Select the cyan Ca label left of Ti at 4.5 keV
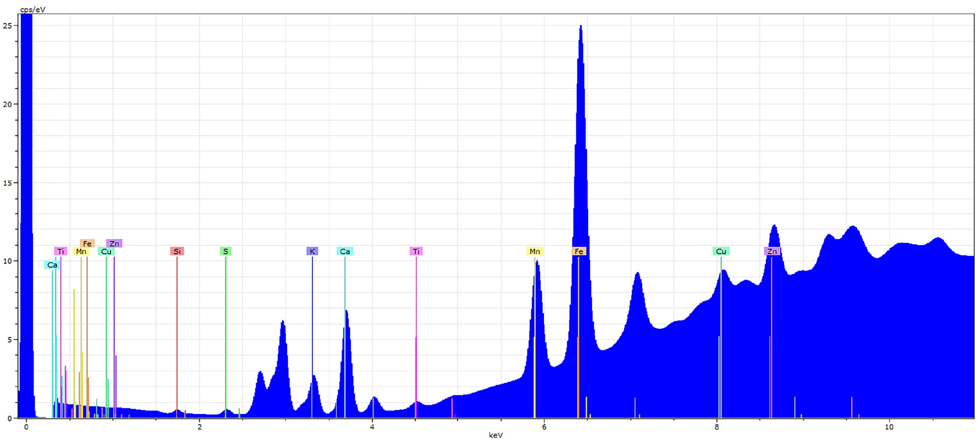This screenshot has height=442, width=980. (345, 251)
